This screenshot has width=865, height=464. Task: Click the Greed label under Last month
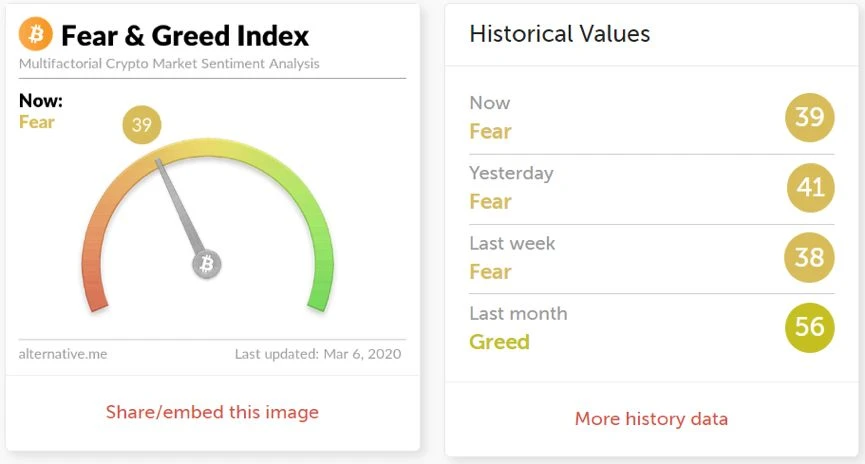pyautogui.click(x=499, y=342)
